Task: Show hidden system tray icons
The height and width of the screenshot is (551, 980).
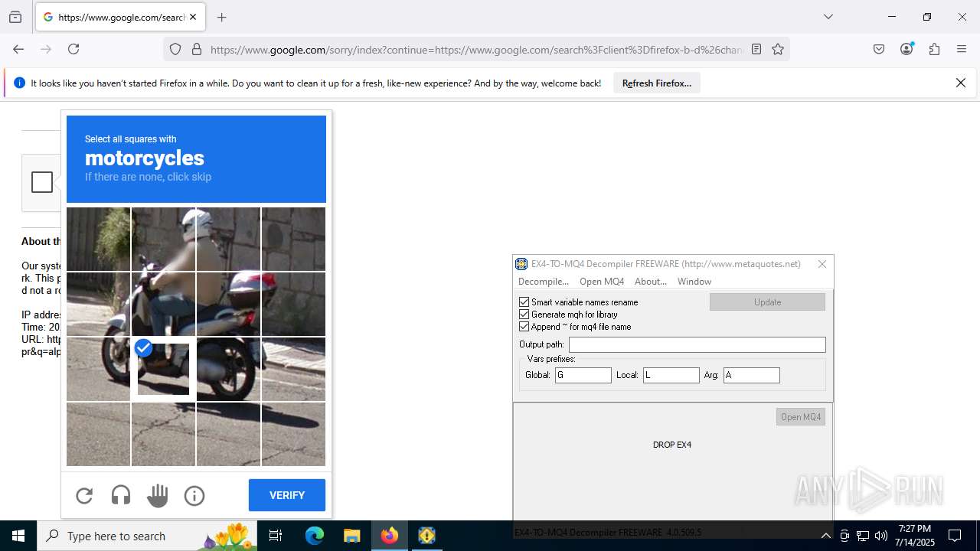Action: click(825, 536)
